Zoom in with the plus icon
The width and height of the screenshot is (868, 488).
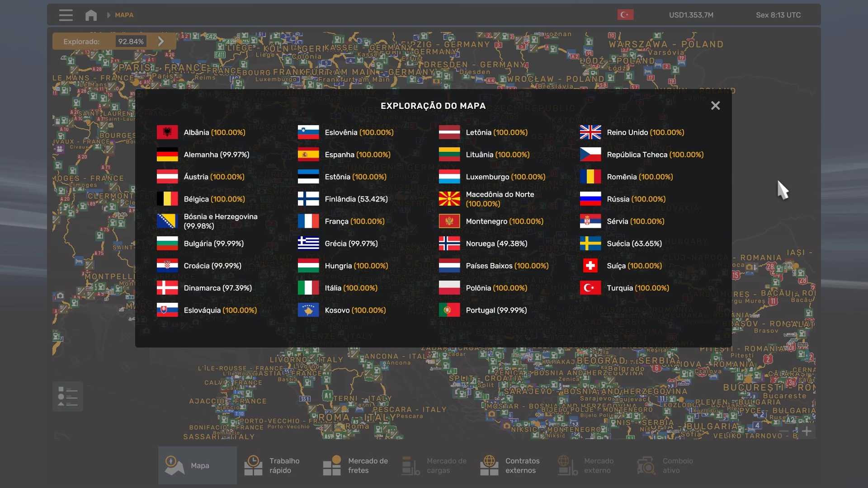click(x=807, y=432)
